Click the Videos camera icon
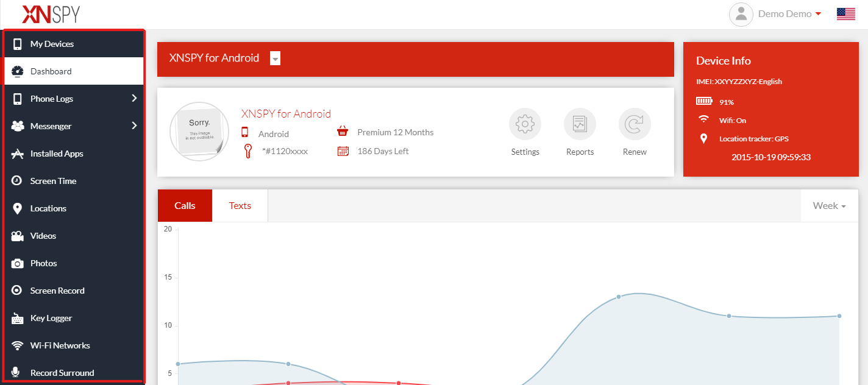This screenshot has height=385, width=868. coord(18,236)
